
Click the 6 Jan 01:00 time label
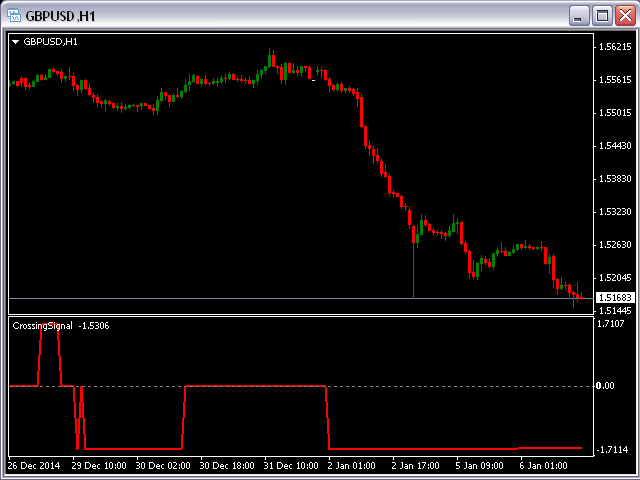point(543,466)
